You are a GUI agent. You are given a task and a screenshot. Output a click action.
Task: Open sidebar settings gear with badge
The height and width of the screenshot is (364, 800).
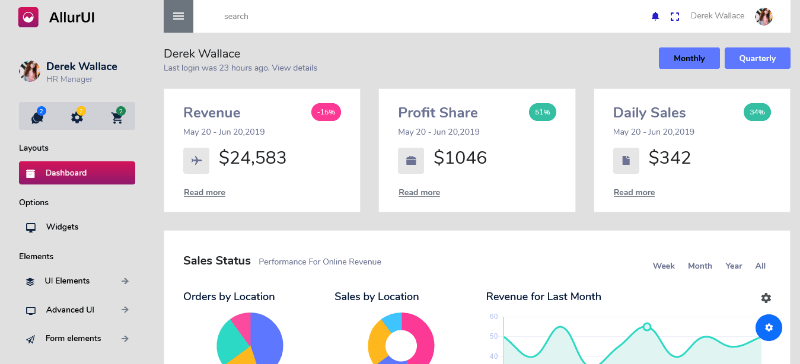[77, 116]
